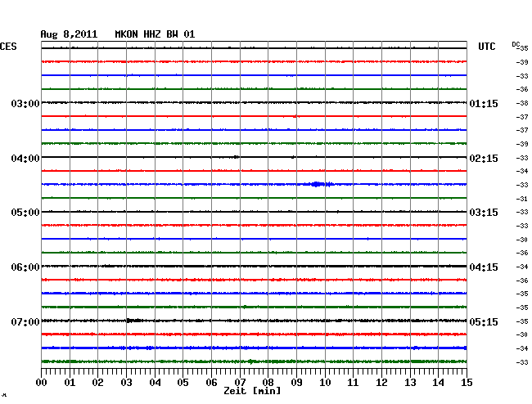Screen dimensions: 532x404
Task: Select the 04:00 local time label
Action: point(25,159)
